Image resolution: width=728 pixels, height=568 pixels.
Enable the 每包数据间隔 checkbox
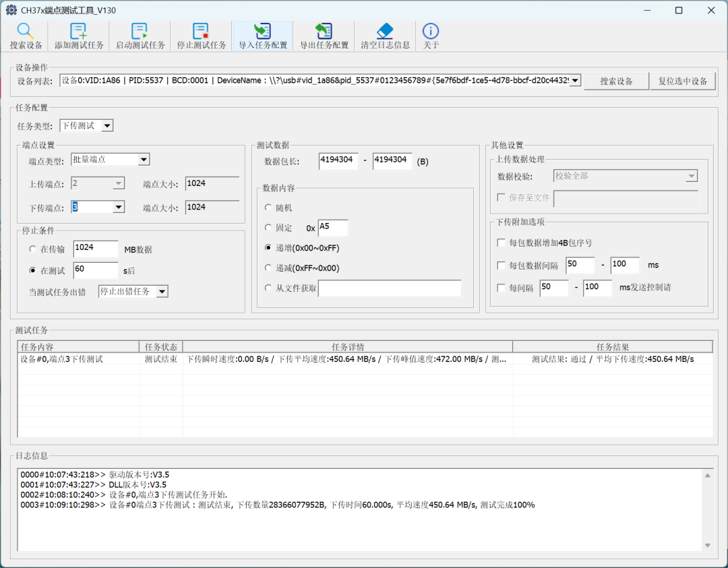[501, 265]
